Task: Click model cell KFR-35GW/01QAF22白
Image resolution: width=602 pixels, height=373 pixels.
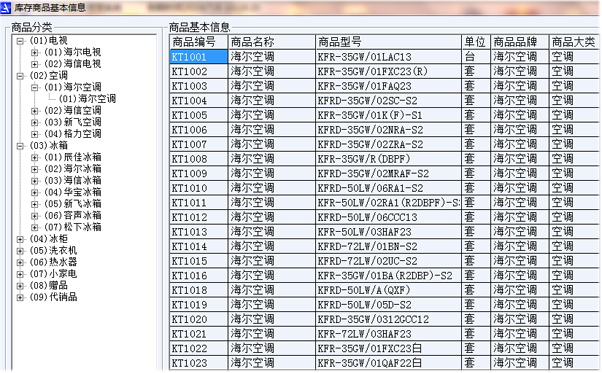Action: click(x=388, y=363)
